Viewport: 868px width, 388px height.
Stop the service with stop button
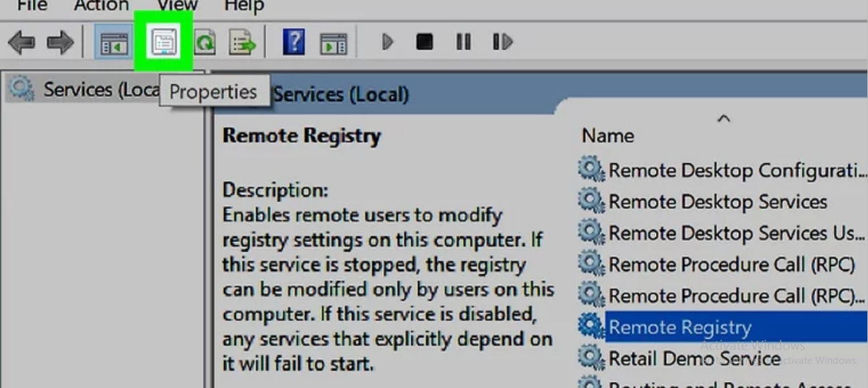[x=424, y=42]
